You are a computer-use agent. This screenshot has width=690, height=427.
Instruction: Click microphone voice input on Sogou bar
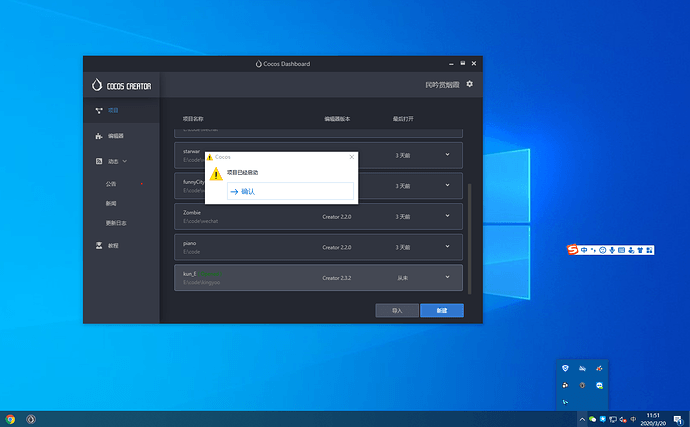612,250
